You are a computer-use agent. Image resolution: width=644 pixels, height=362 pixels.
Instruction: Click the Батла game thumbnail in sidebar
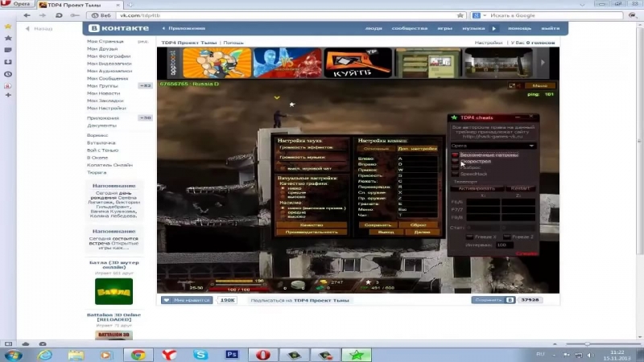(114, 291)
